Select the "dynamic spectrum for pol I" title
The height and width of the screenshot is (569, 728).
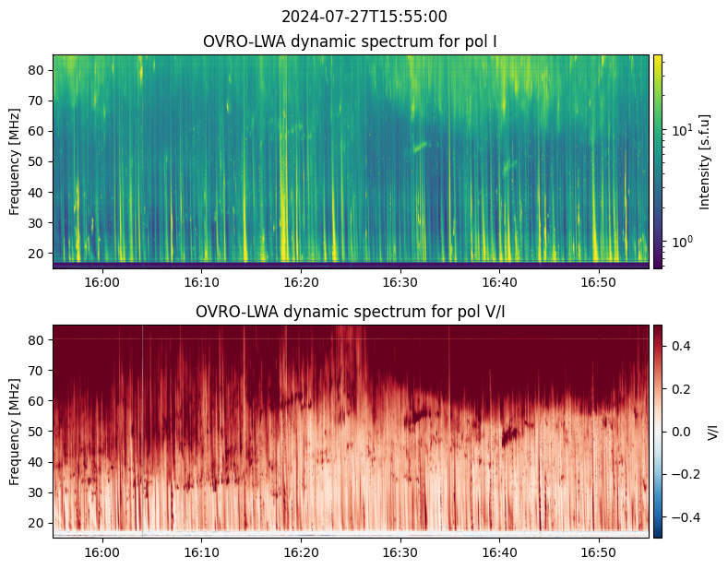[351, 41]
